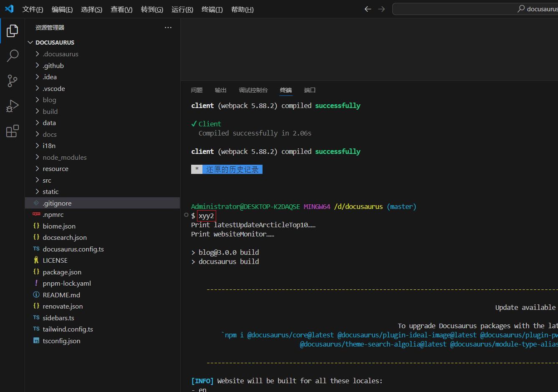The image size is (558, 392).
Task: Expand the docs folder
Action: click(x=102, y=134)
